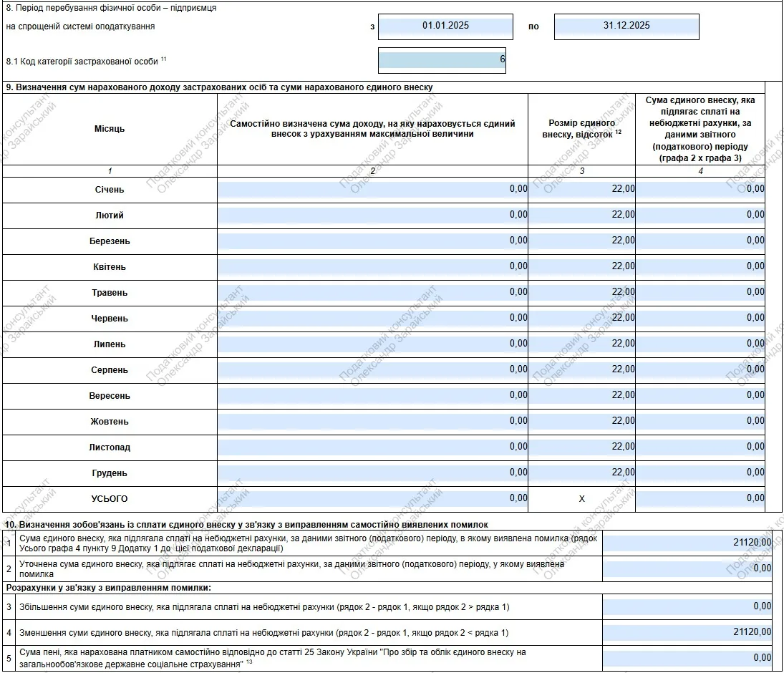Select the insured person category code field
Screen dimensions: 784x673
[x=442, y=61]
